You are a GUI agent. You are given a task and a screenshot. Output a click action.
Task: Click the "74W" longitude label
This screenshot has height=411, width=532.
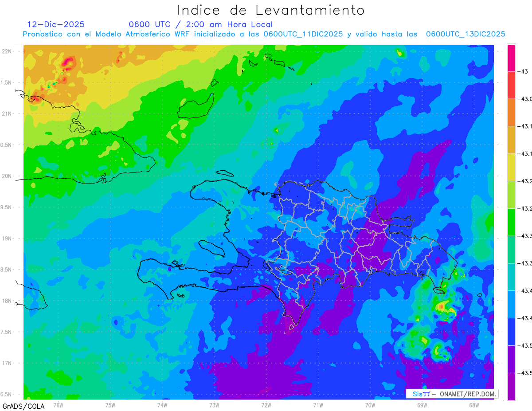coord(162,405)
